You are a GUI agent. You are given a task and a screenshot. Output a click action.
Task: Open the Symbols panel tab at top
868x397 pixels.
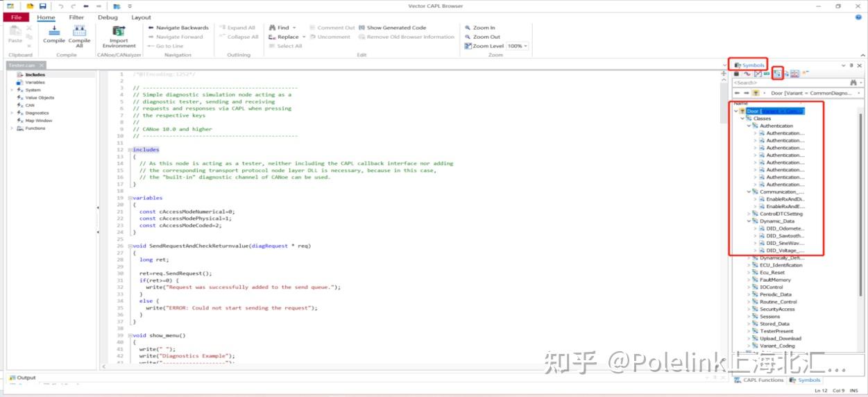coord(749,65)
